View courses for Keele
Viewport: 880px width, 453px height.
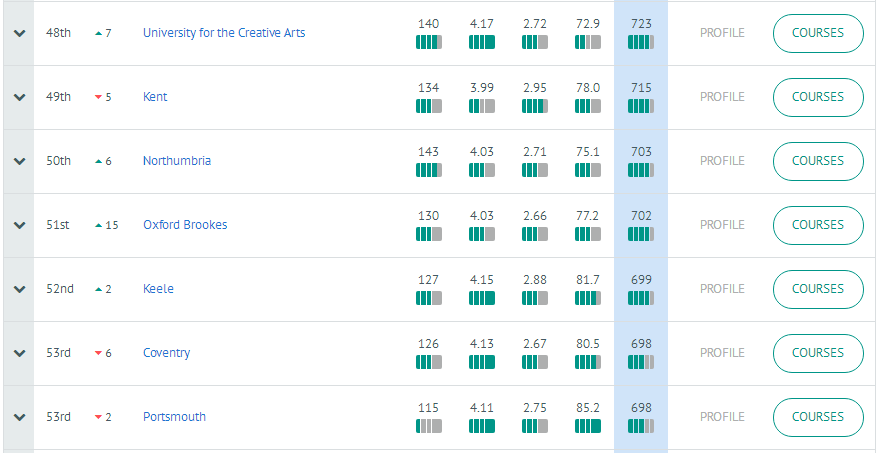click(x=818, y=289)
